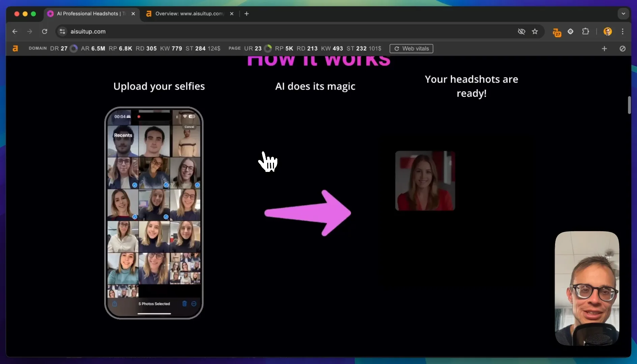Click the 'Upload your selfies' heading

point(159,87)
